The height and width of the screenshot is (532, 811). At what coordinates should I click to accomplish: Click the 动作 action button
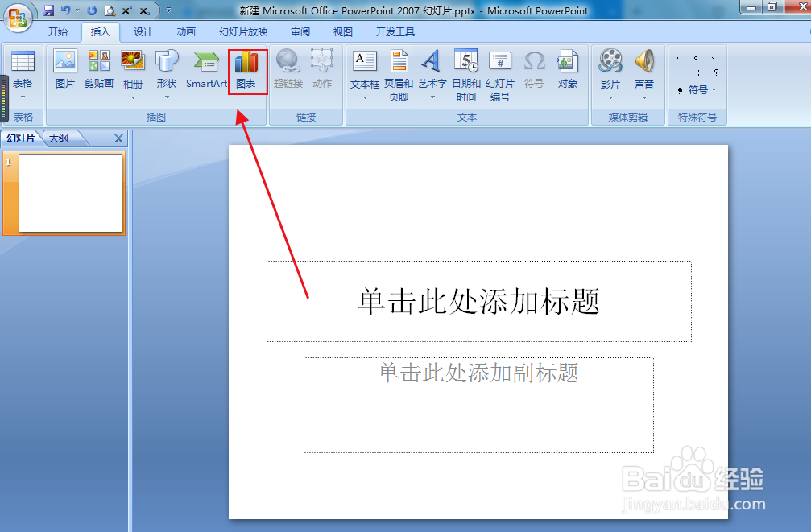point(321,69)
